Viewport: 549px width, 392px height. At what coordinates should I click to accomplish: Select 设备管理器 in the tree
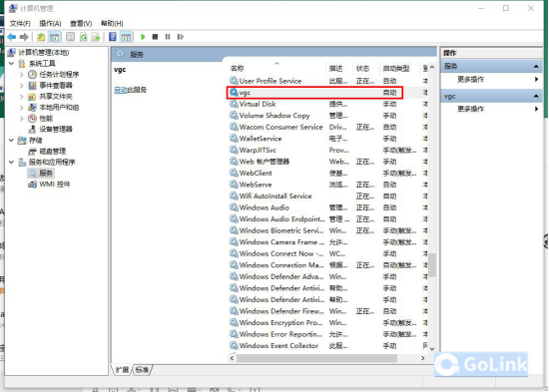56,129
